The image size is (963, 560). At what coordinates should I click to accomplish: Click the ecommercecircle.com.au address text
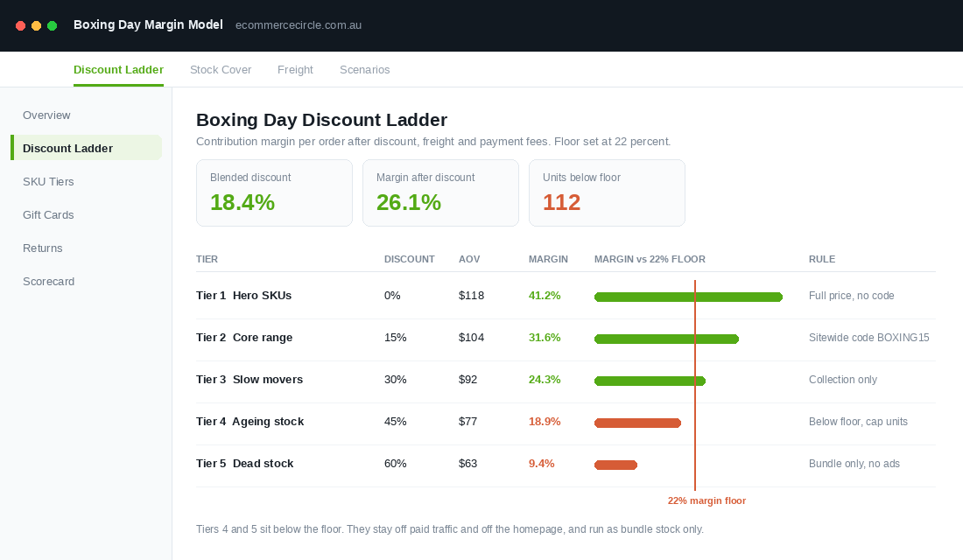299,25
